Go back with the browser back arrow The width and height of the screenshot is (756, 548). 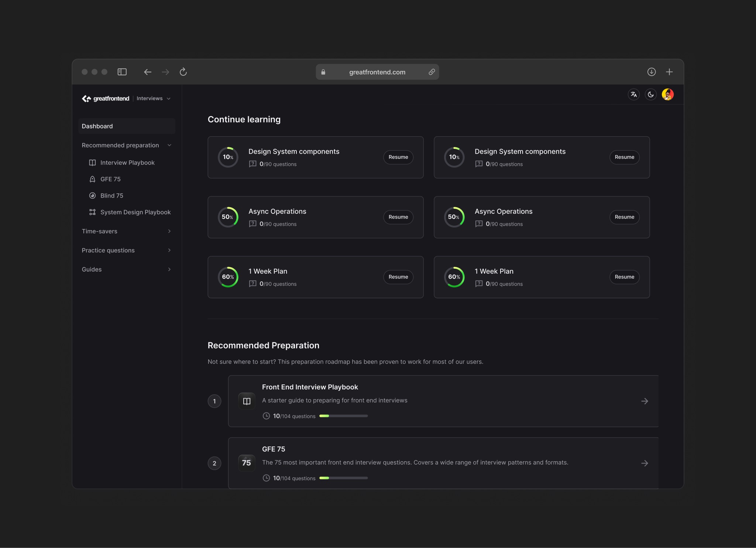(148, 72)
